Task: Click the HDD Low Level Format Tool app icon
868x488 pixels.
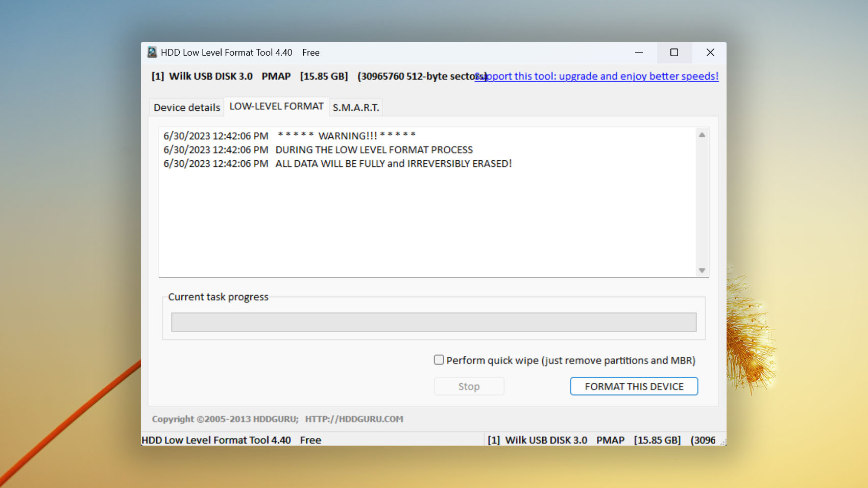Action: [152, 53]
